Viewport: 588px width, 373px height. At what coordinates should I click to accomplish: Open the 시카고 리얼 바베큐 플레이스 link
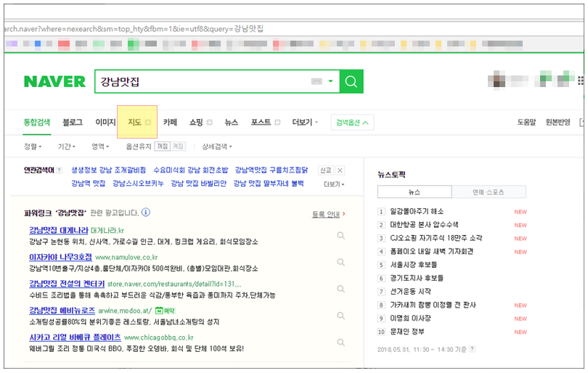pyautogui.click(x=75, y=337)
